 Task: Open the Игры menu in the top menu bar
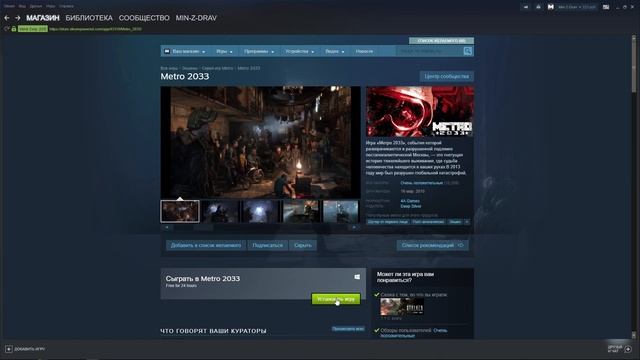pos(51,6)
